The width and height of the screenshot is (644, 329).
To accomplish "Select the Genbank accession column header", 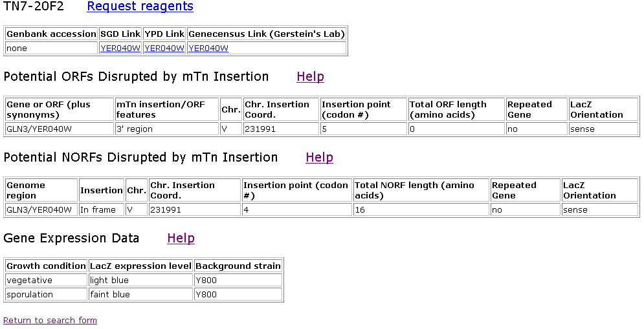I will click(x=51, y=34).
